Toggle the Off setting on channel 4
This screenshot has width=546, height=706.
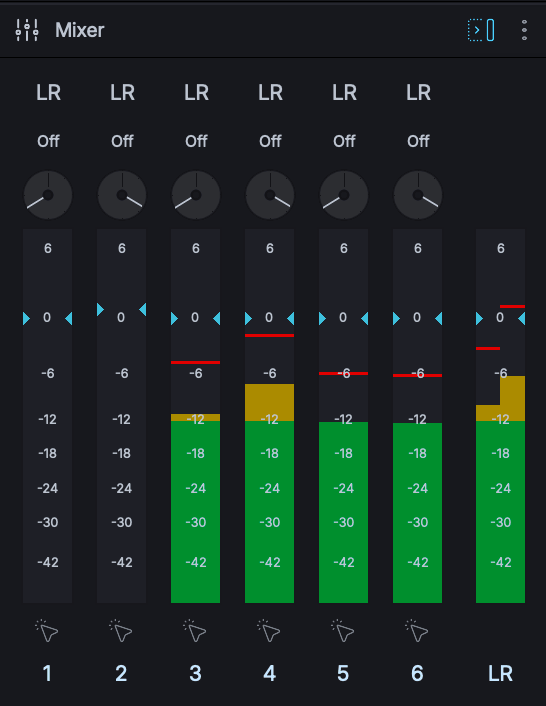[x=270, y=141]
